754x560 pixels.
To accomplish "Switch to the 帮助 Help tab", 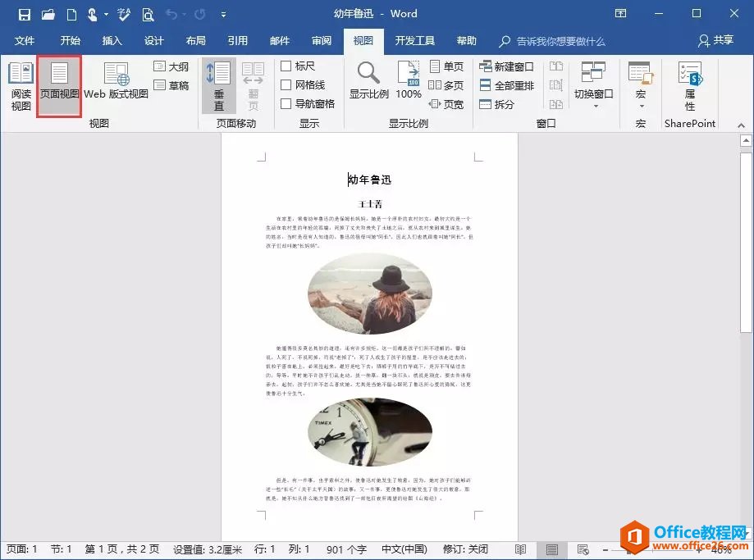I will coord(467,41).
